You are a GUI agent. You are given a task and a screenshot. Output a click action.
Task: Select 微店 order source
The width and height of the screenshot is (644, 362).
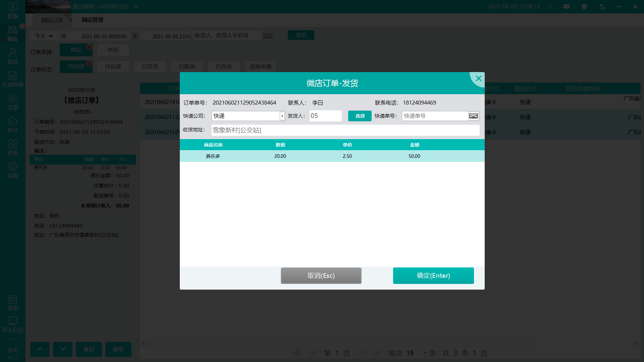[76, 50]
